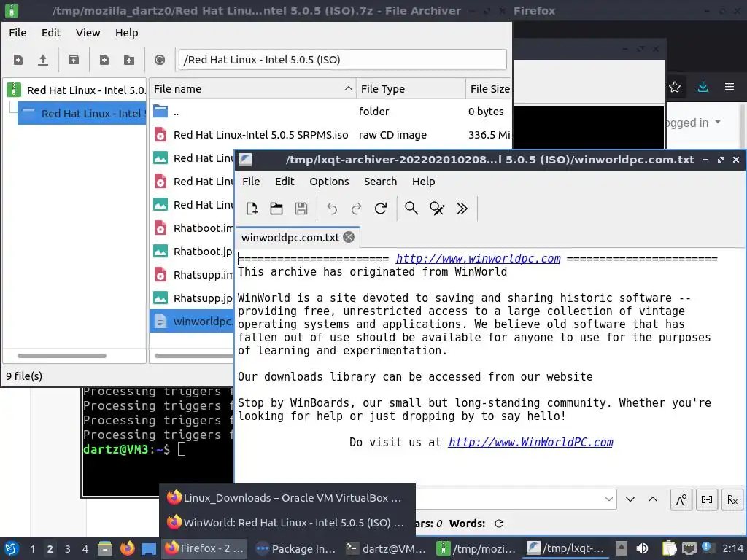Open the Edit menu in File Archiver

51,32
